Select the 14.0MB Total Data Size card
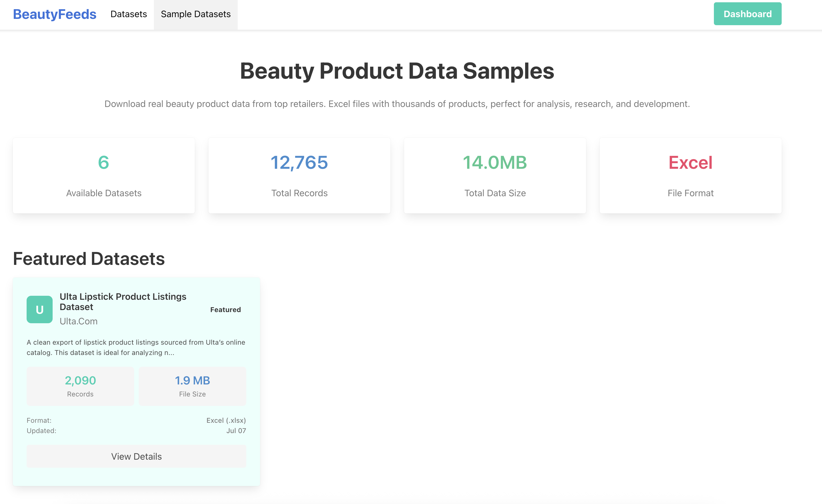Viewport: 822px width, 504px height. [495, 175]
